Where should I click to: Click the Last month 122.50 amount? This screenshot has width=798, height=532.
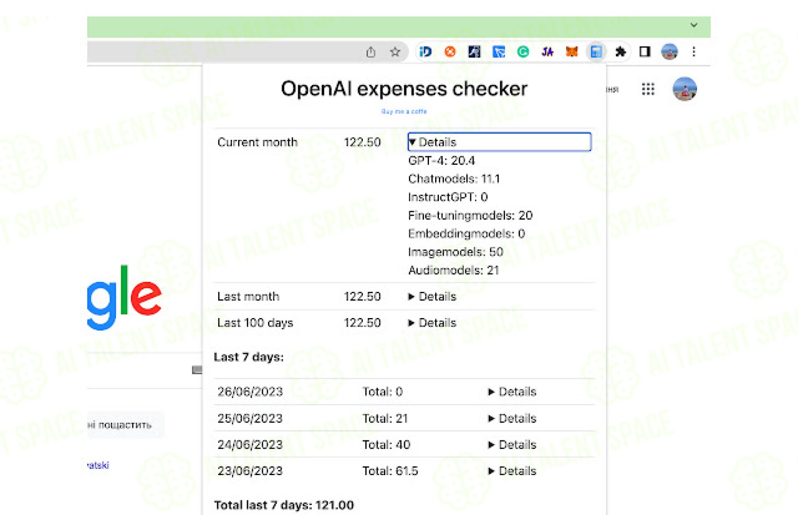[362, 296]
